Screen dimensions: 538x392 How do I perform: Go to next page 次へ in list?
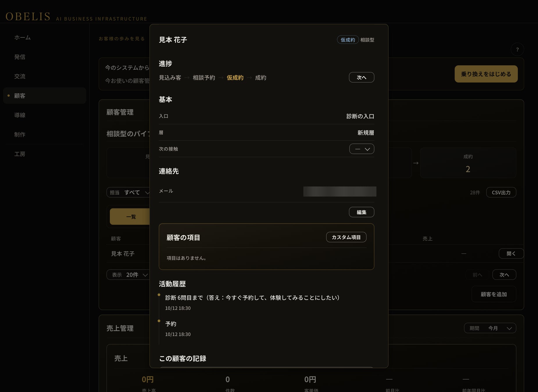(x=504, y=275)
